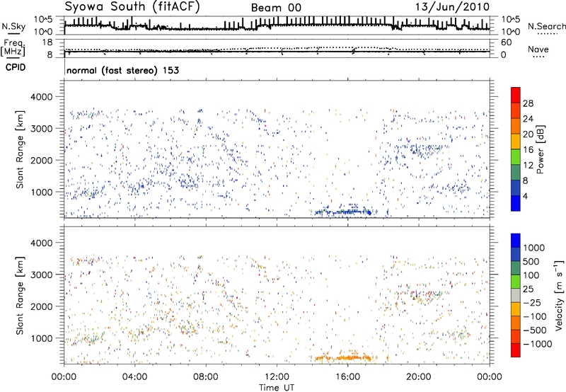Click 'normal (fast stereo) 153' text
This screenshot has height=392, width=566.
[x=122, y=70]
